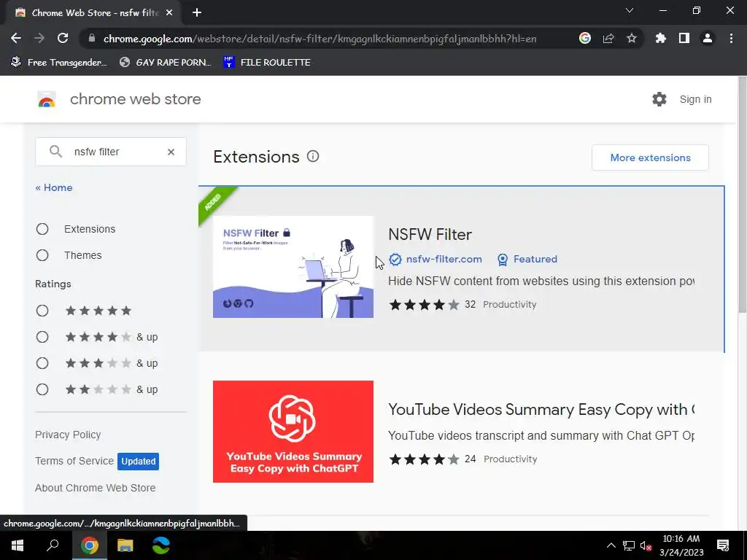Click the Featured badge icon
The width and height of the screenshot is (747, 560).
502,260
